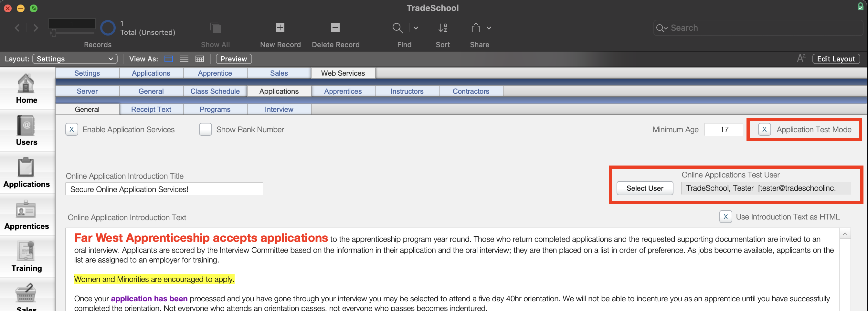Click the Delete Record icon
The height and width of the screenshot is (311, 868).
(x=335, y=27)
